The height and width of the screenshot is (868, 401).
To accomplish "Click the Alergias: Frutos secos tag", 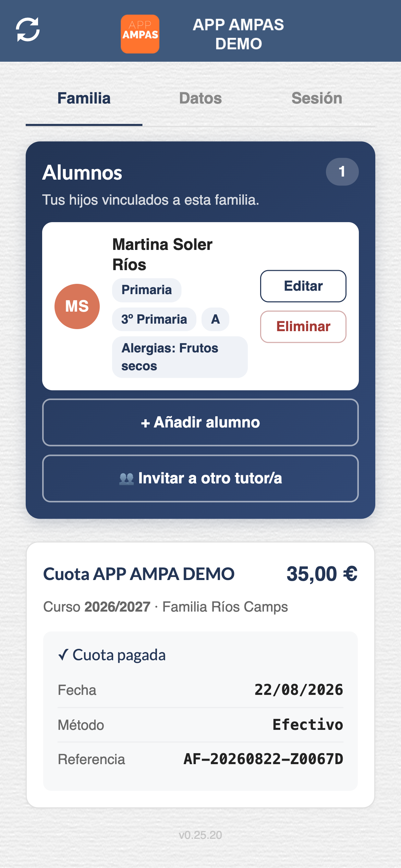I will pos(180,357).
